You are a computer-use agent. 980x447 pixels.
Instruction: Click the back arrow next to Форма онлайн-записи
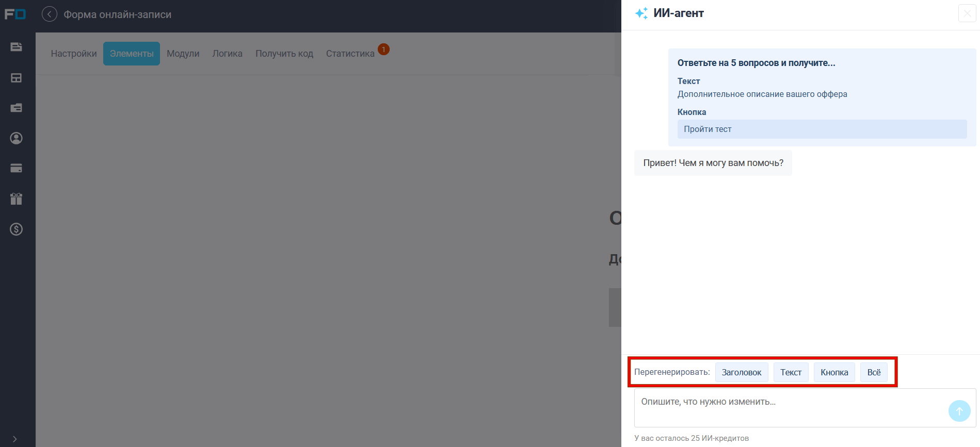click(50, 14)
